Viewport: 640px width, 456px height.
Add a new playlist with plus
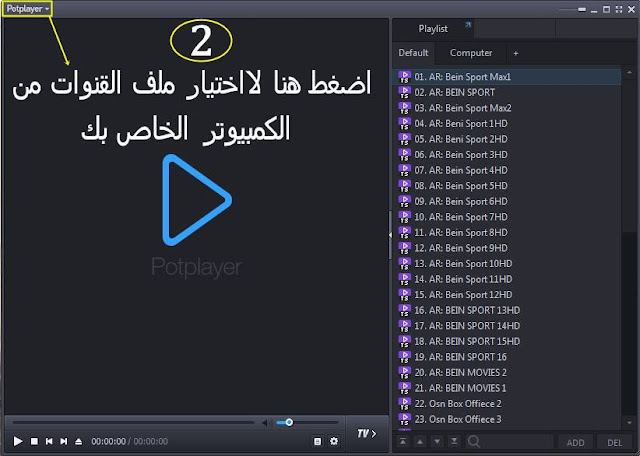(x=516, y=53)
